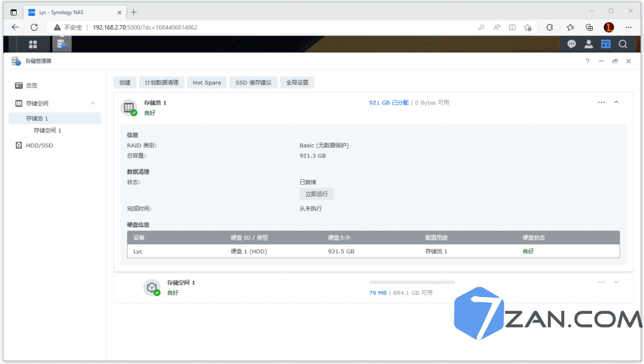Open DSM notifications chat bubble icon

[x=572, y=44]
